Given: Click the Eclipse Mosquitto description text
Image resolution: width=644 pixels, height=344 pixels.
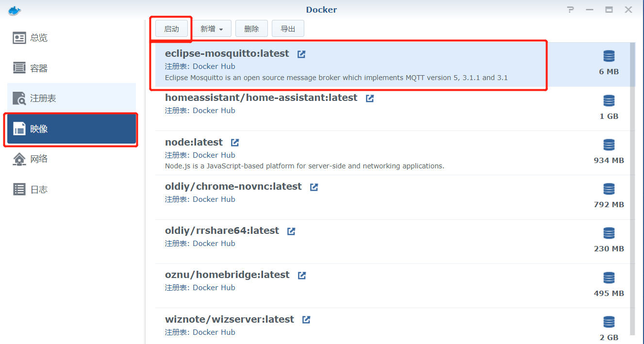Looking at the screenshot, I should pos(336,77).
